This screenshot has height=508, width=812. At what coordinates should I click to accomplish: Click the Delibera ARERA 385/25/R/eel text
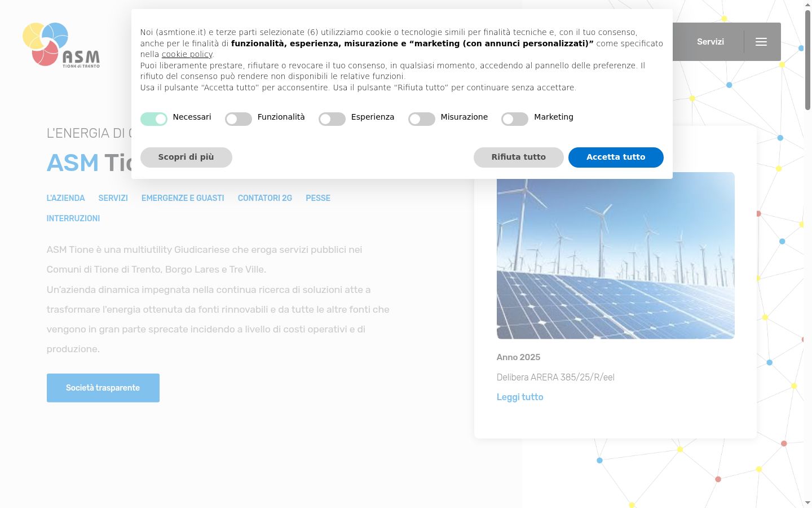pyautogui.click(x=555, y=377)
